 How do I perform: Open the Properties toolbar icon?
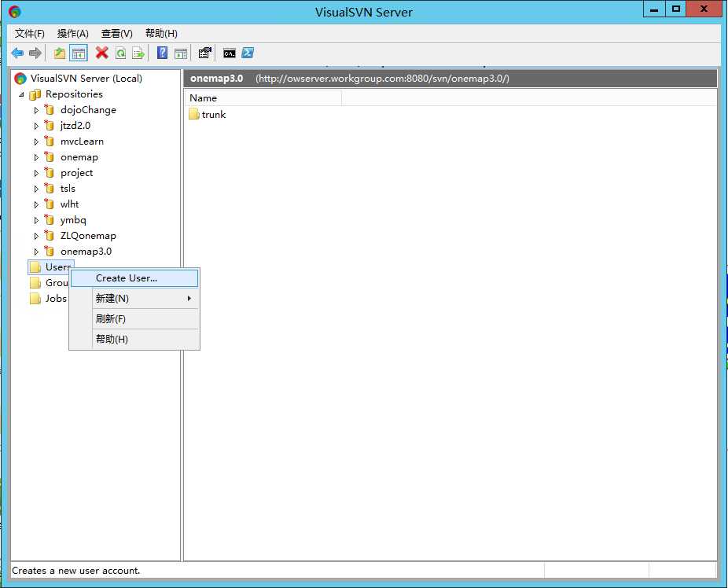[x=204, y=53]
